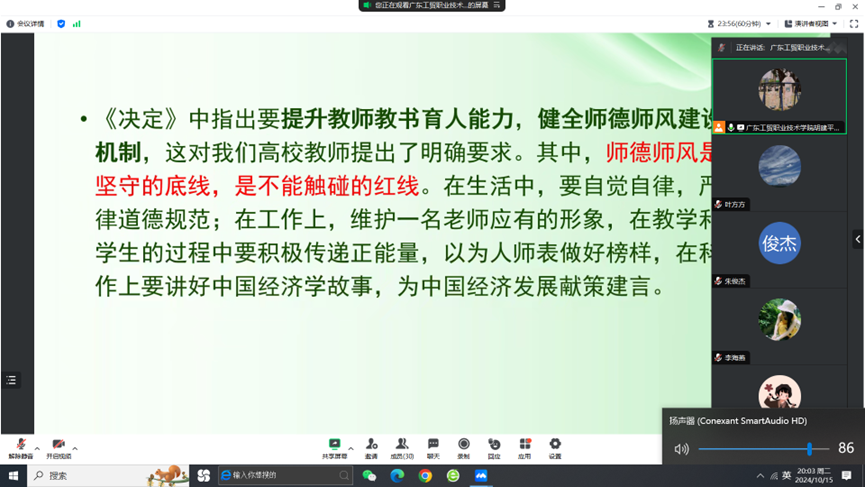Click the speaker volume slider track
Image resolution: width=865 pixels, height=487 pixels.
point(760,449)
